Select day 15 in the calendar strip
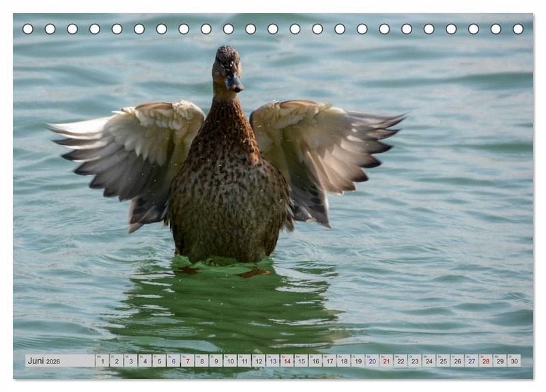The width and height of the screenshot is (546, 392). [x=301, y=361]
